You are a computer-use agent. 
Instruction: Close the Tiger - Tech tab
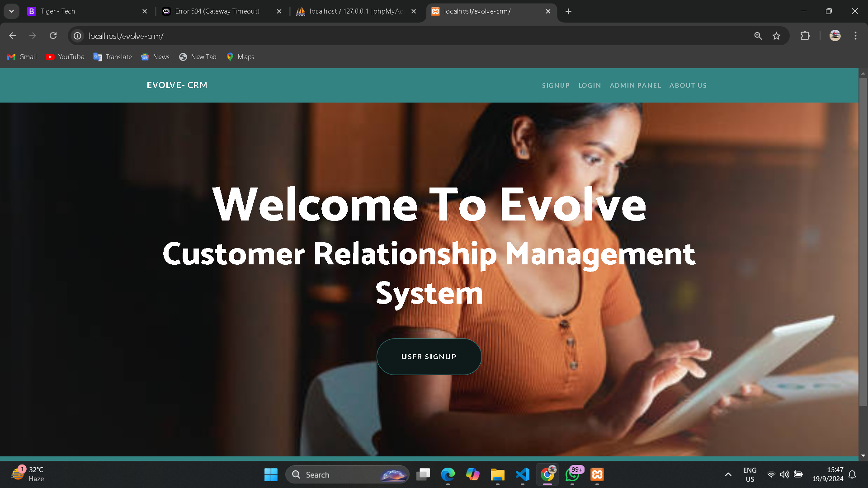[145, 11]
